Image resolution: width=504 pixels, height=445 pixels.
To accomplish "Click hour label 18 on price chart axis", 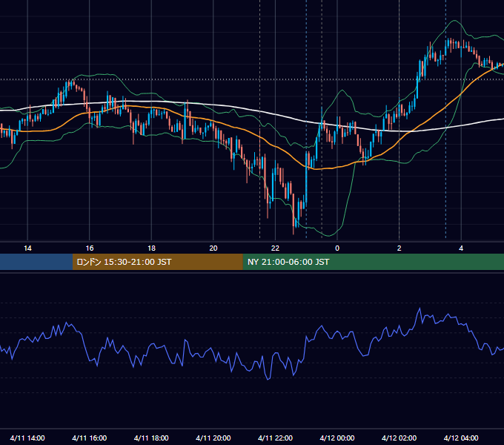I will click(x=151, y=248).
